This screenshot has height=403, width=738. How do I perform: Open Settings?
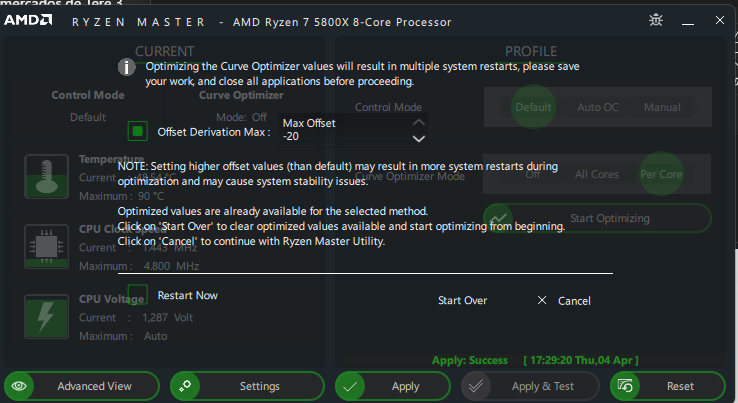coord(247,386)
